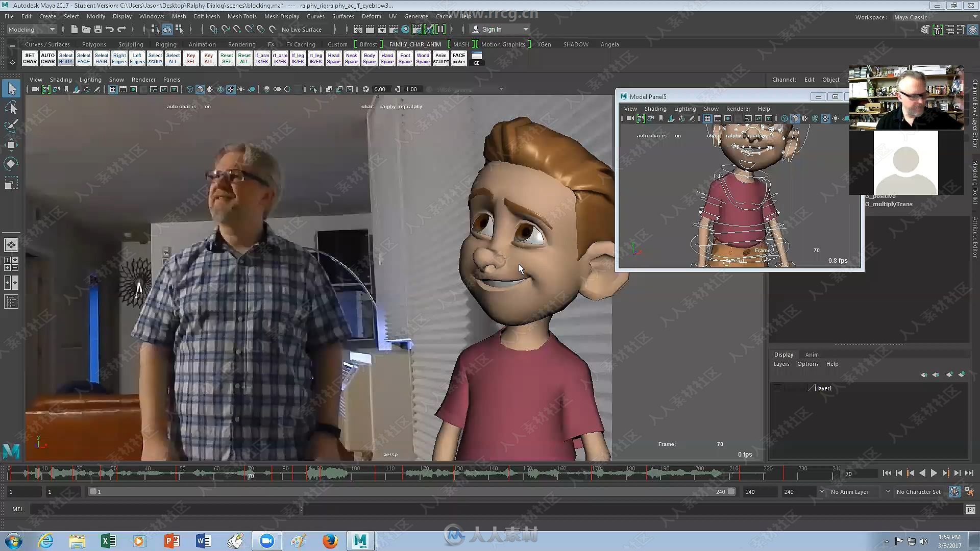Open viewport color space dropdown arrow
This screenshot has width=980, height=551.
tap(501, 89)
